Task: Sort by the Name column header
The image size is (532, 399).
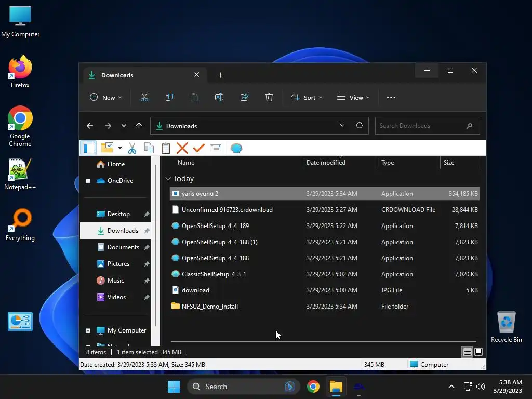Action: pos(186,163)
